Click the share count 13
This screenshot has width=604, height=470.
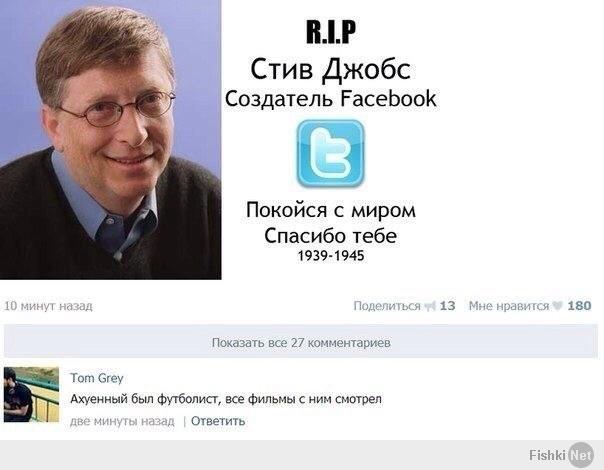pos(447,306)
